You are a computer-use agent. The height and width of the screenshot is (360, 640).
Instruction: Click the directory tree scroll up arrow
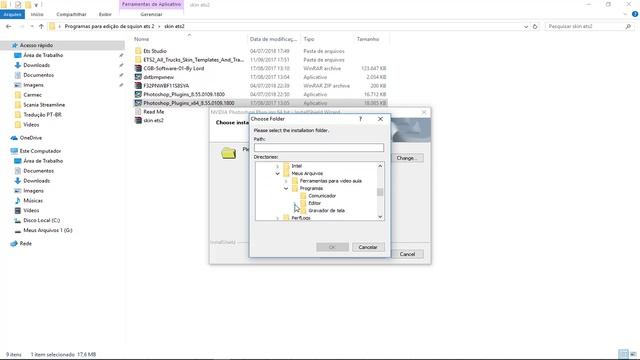pos(380,166)
